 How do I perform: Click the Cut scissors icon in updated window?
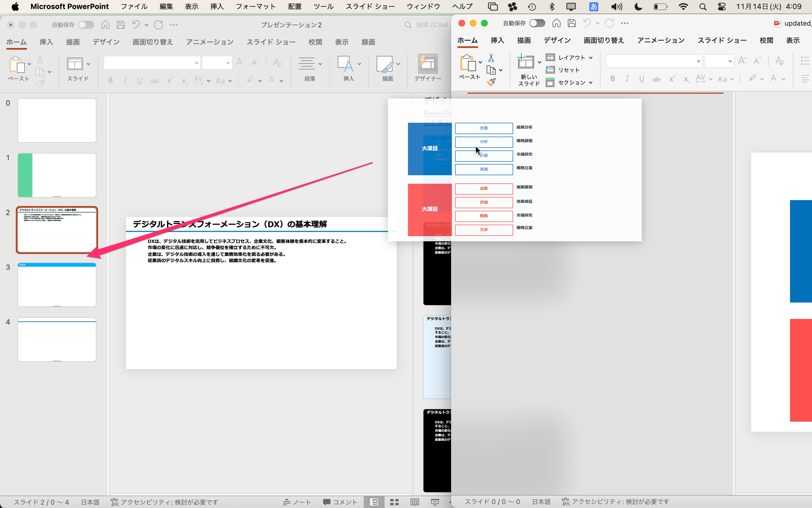pos(491,58)
